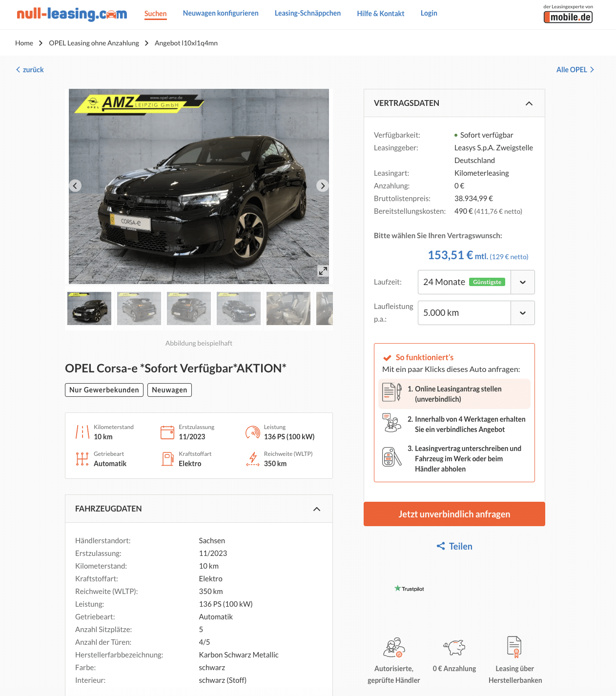Click Jetzt unverbindlich anfragen button
The height and width of the screenshot is (696, 616).
pyautogui.click(x=454, y=514)
